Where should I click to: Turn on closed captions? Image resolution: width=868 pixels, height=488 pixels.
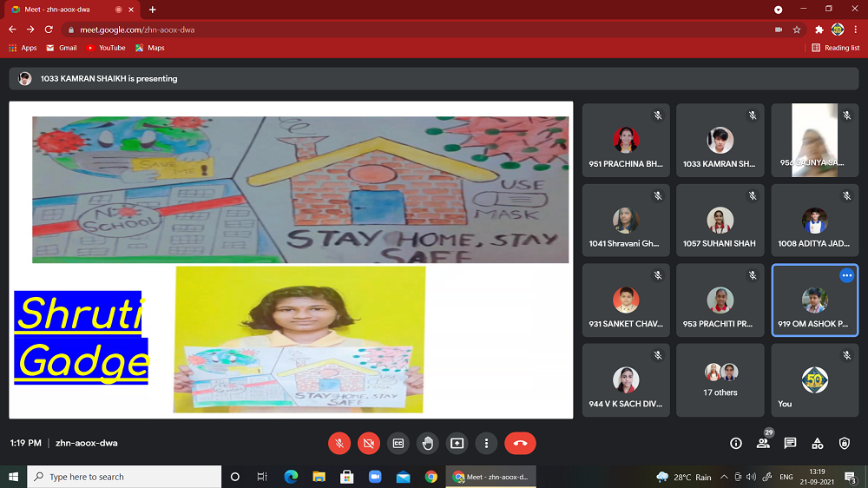click(x=398, y=443)
